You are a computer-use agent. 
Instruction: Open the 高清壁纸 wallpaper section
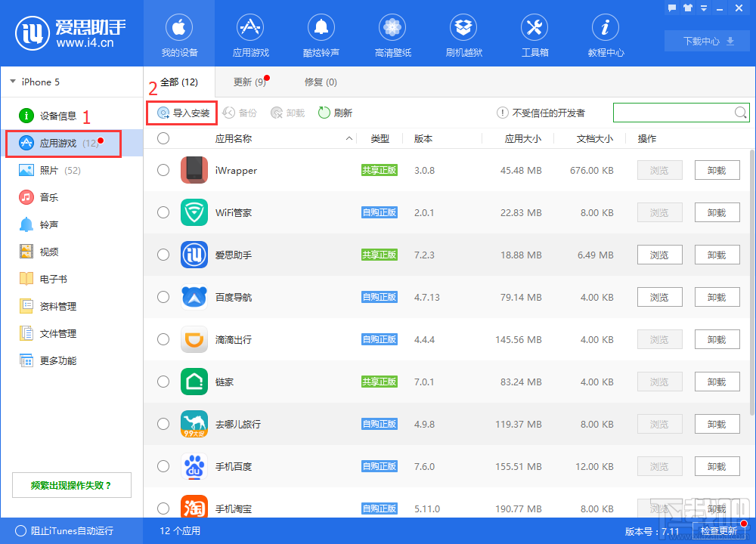[392, 34]
